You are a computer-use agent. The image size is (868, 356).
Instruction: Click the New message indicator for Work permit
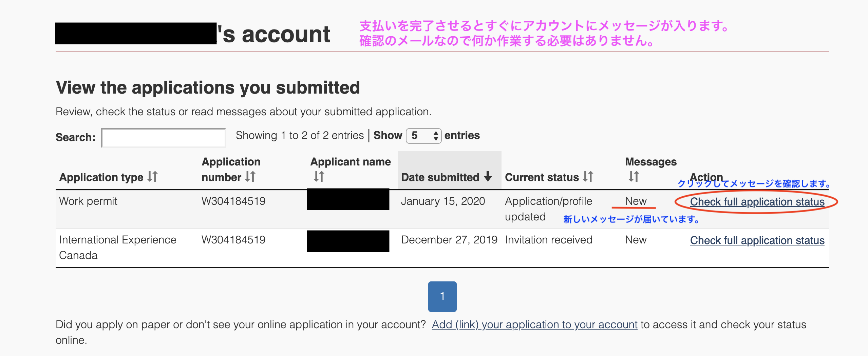(636, 201)
